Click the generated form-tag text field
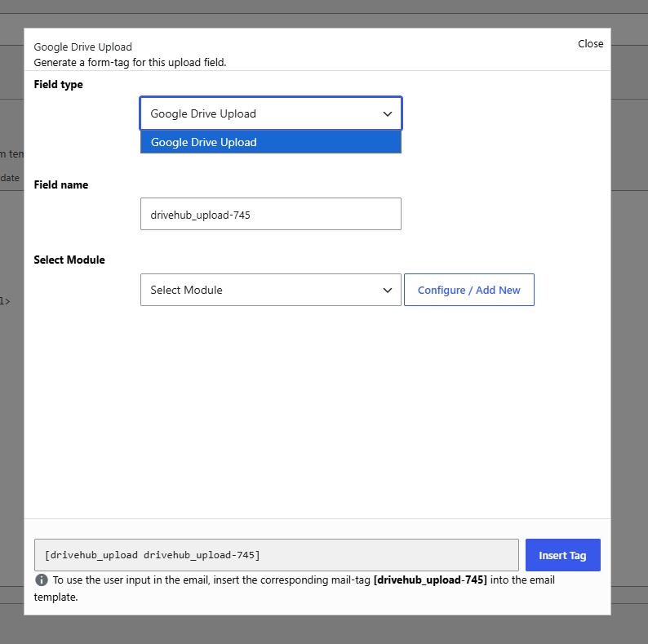This screenshot has width=648, height=644. pyautogui.click(x=277, y=555)
